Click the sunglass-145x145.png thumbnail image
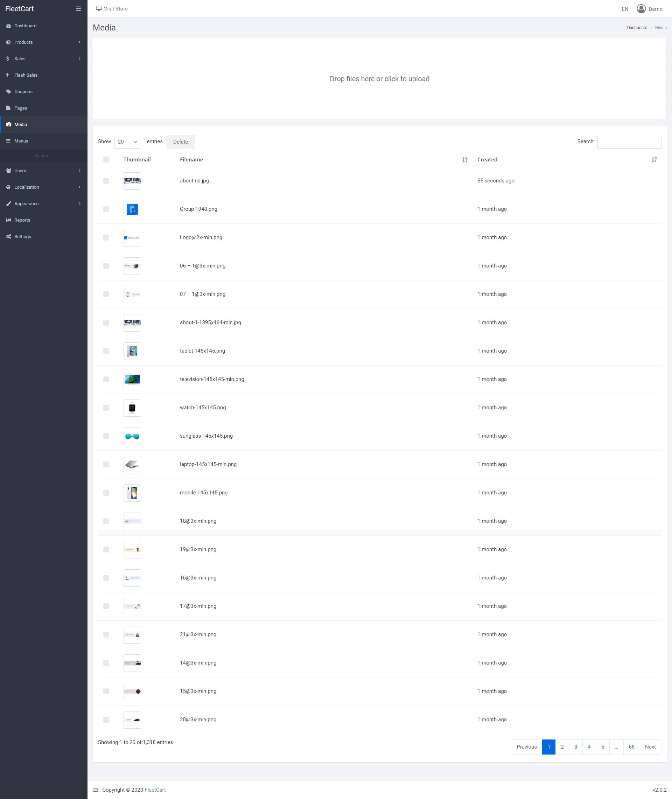Viewport: 672px width, 799px height. [x=132, y=436]
